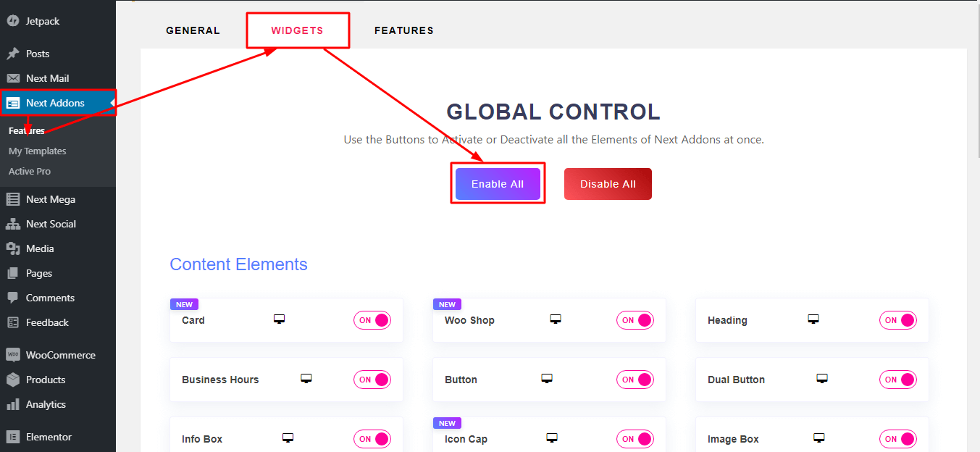The height and width of the screenshot is (452, 980).
Task: Go to the Media menu link
Action: pyautogui.click(x=40, y=248)
